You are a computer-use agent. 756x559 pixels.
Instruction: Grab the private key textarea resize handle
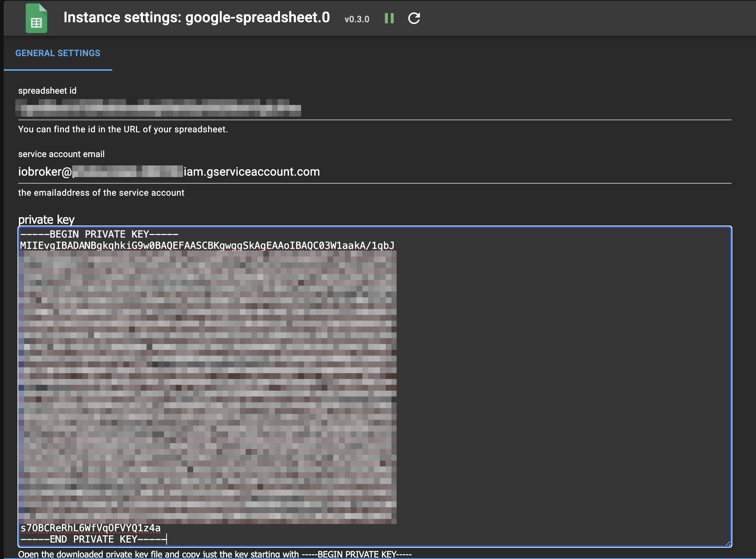[728, 543]
